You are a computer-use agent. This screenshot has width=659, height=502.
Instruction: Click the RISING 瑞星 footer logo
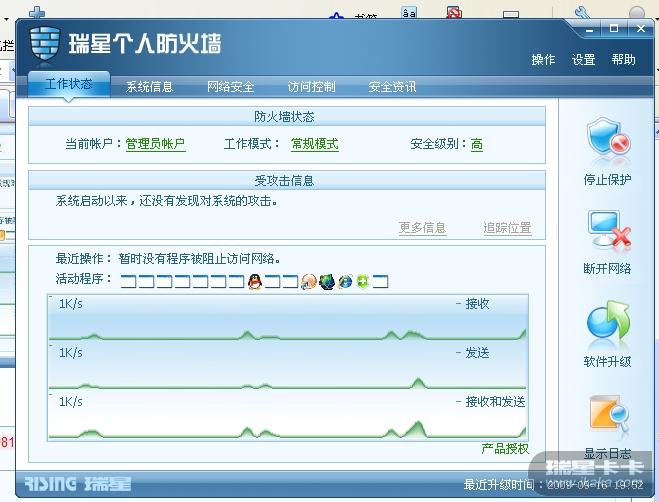(x=77, y=484)
